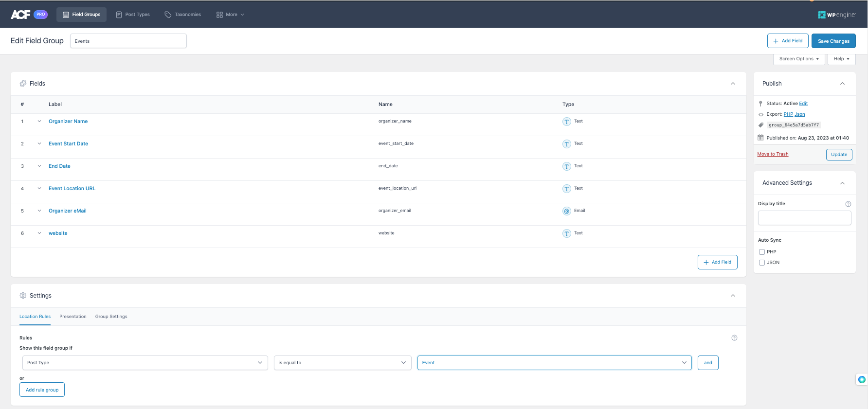Viewport: 868px width, 409px height.
Task: Click the Display title input field
Action: point(805,218)
